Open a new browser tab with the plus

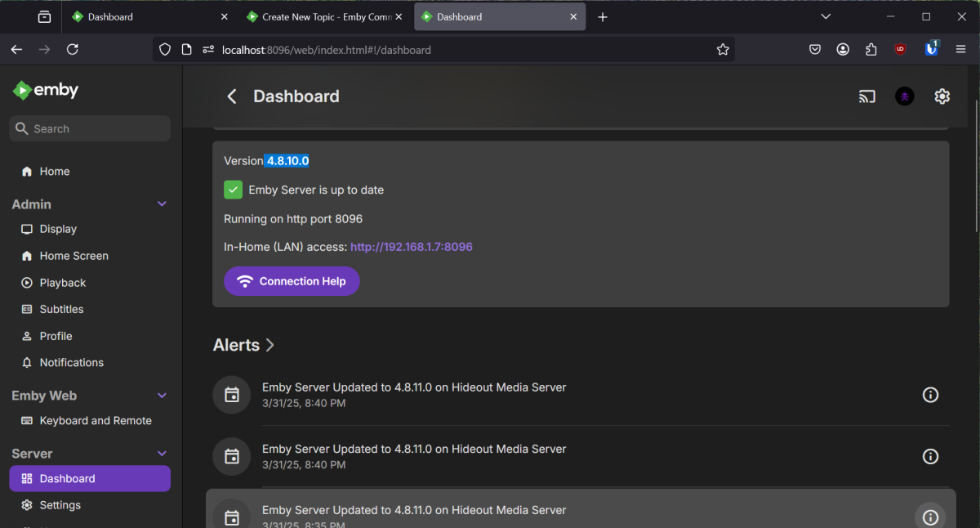tap(603, 16)
